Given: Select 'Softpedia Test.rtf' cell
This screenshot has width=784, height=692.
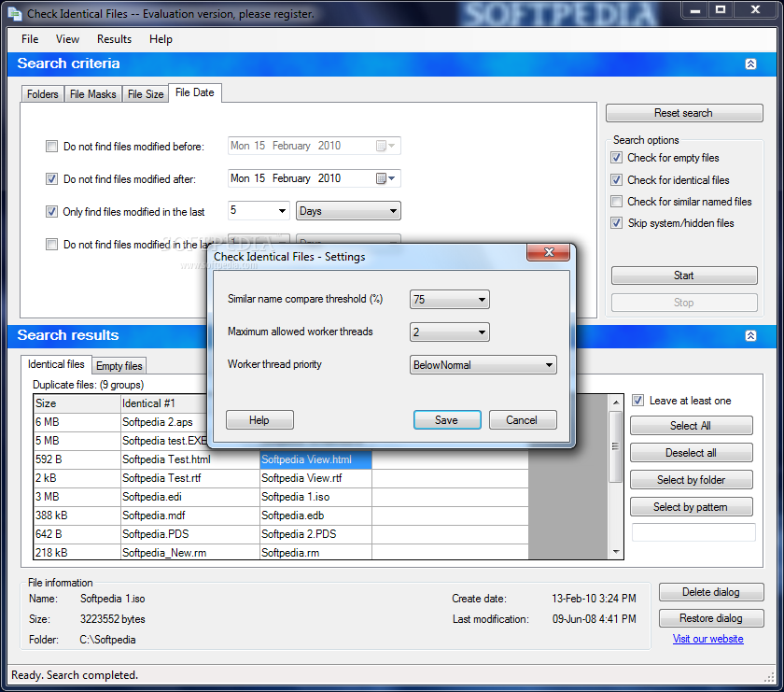Looking at the screenshot, I should coord(190,478).
